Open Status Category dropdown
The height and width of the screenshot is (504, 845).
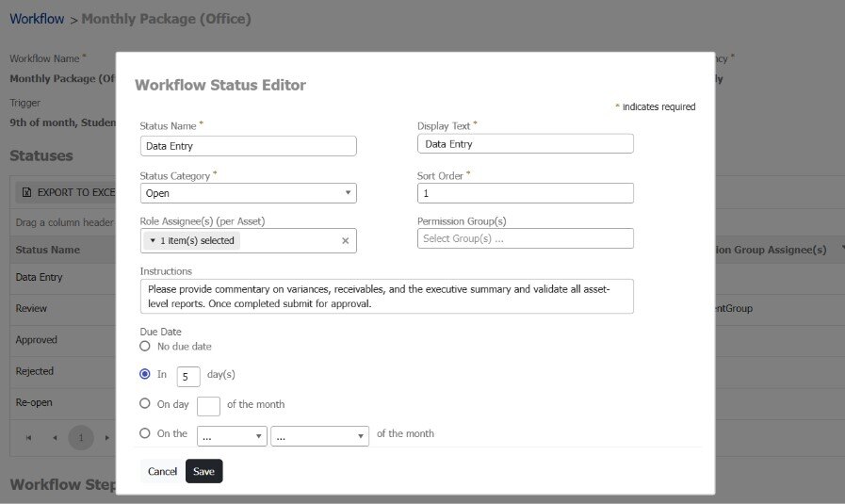(x=249, y=193)
